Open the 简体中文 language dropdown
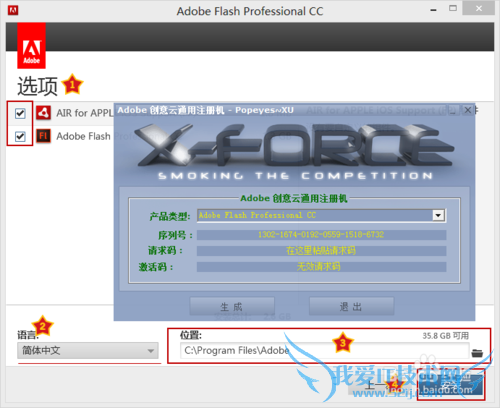This screenshot has height=408, width=500. tap(88, 350)
